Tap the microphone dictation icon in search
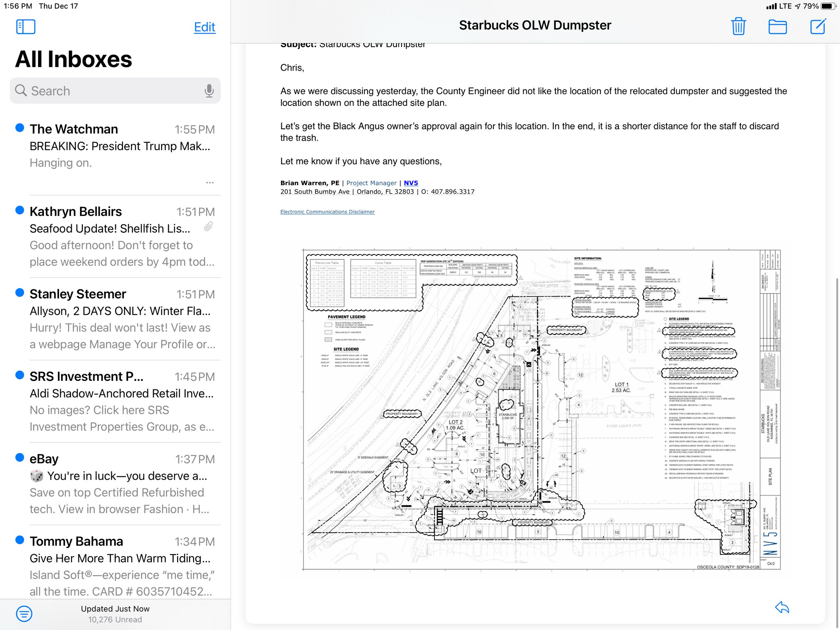 point(209,91)
